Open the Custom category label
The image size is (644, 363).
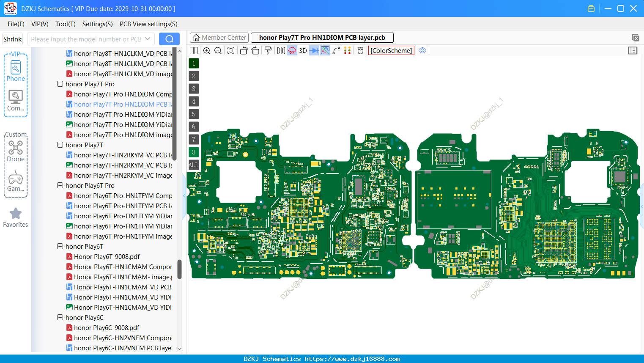[16, 135]
